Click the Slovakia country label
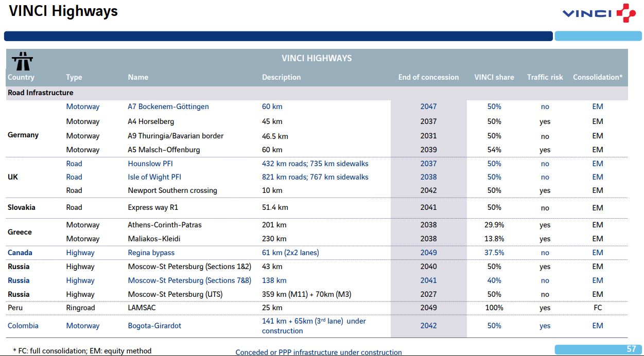Viewport: 644px width, 356px height. 22,207
